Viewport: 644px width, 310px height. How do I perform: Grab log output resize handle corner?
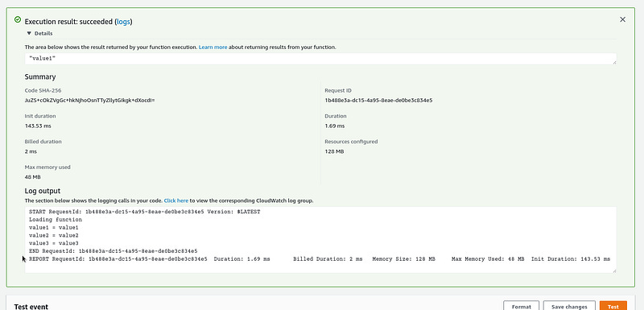(614, 271)
